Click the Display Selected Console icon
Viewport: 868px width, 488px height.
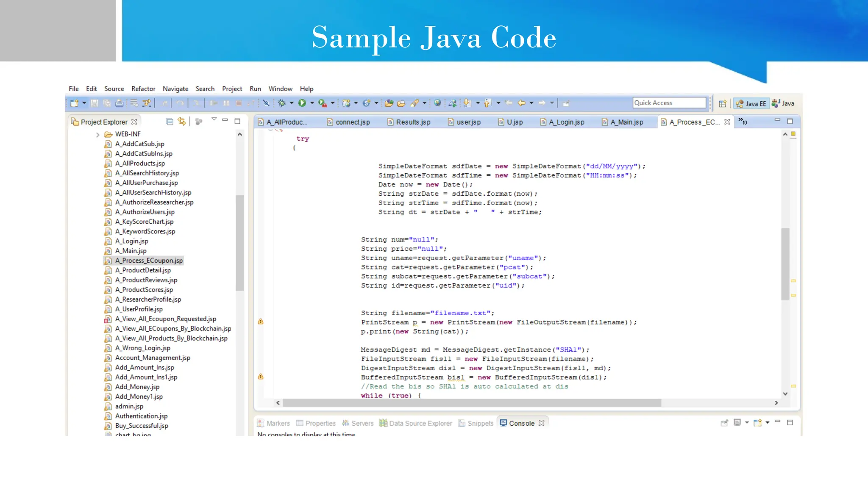pos(737,423)
